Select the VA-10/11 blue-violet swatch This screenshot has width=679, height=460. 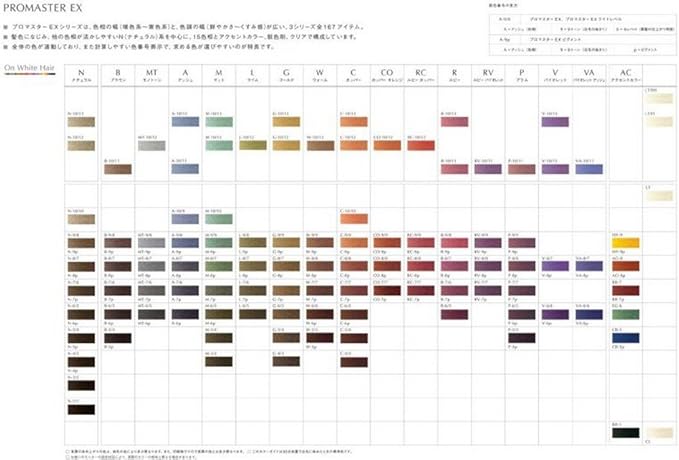click(589, 169)
